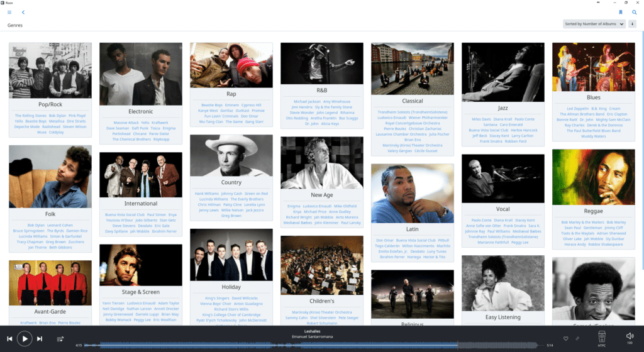Viewport: 644px width, 352px height.
Task: Open the Holiday genre image
Action: 231,255
